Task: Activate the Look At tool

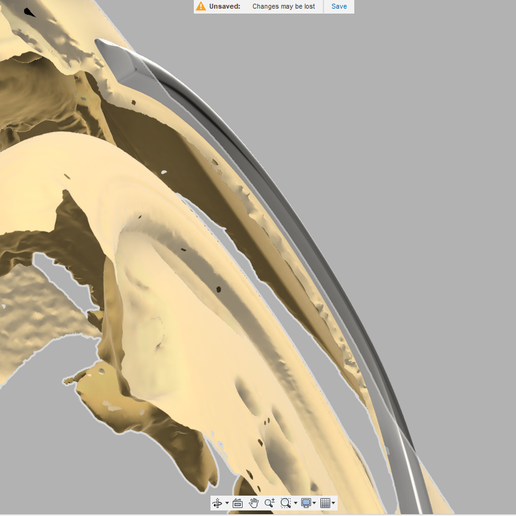Action: click(237, 503)
